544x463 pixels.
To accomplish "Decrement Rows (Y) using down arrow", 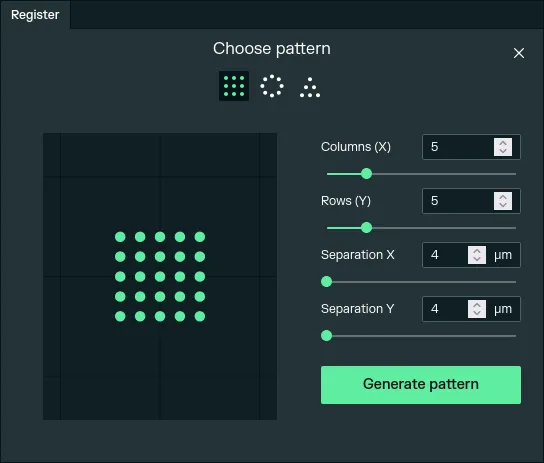I will pyautogui.click(x=503, y=205).
